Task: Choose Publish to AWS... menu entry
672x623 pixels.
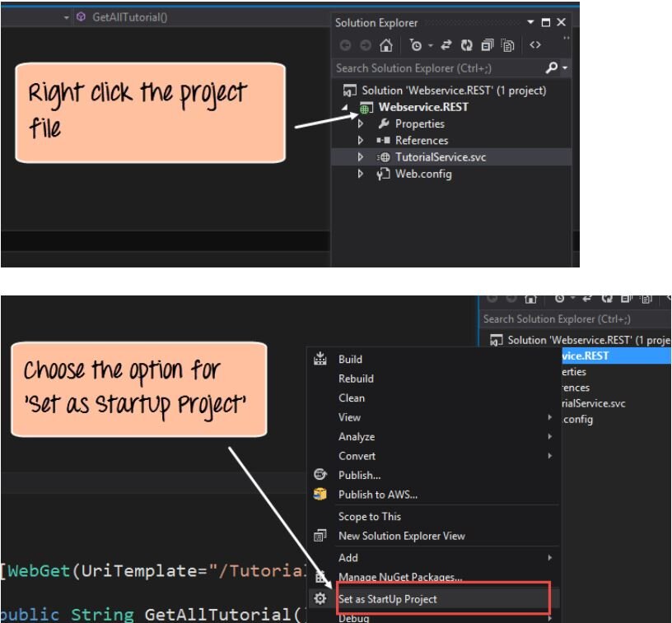Action: [378, 495]
